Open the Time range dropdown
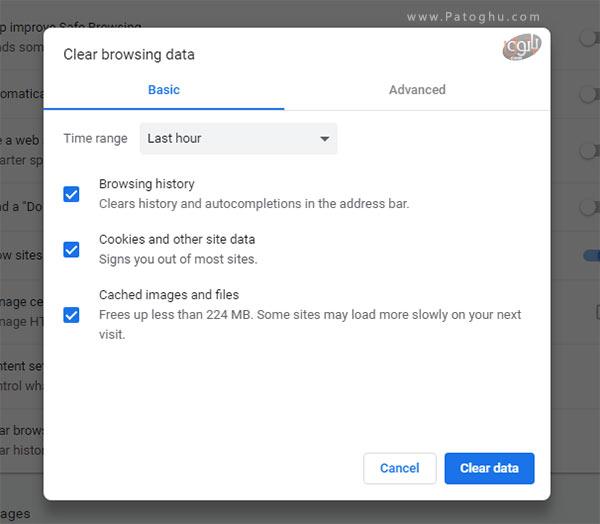The width and height of the screenshot is (600, 524). (x=238, y=139)
